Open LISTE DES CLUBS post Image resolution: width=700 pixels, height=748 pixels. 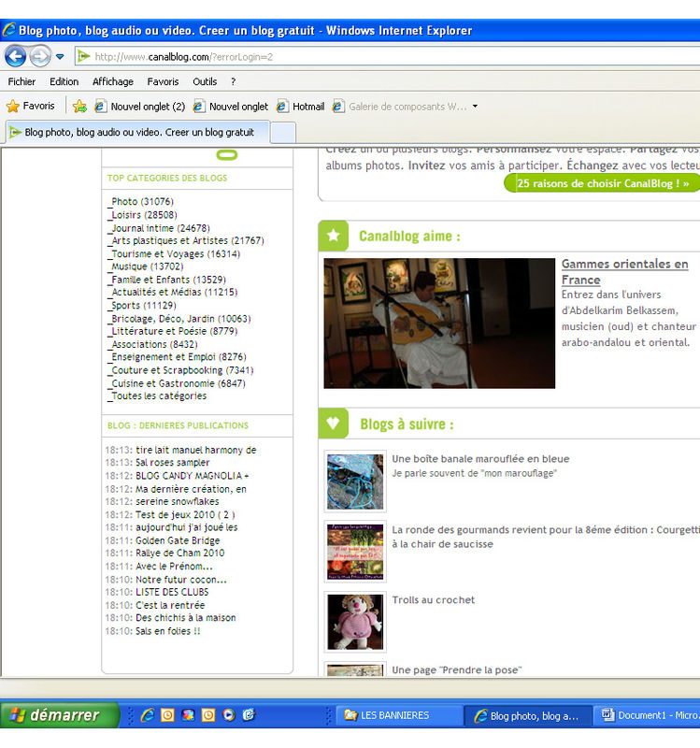[x=172, y=592]
